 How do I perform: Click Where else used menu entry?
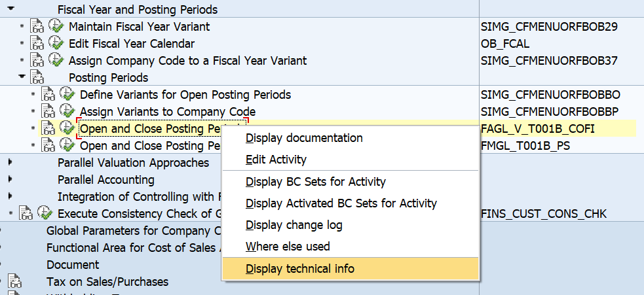tap(287, 247)
